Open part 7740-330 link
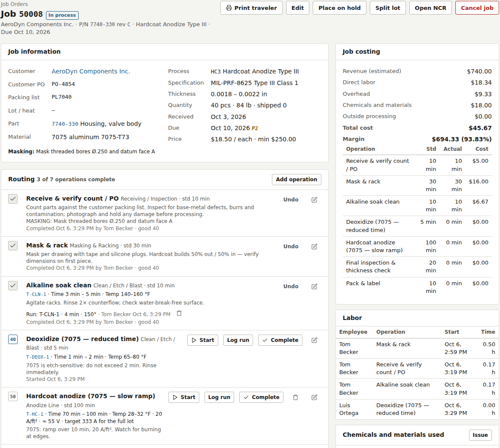 point(65,124)
